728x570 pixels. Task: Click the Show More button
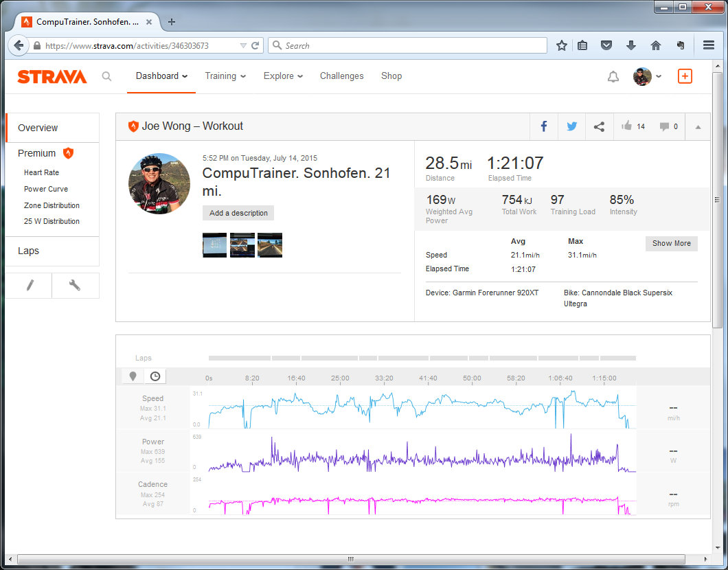click(x=671, y=243)
